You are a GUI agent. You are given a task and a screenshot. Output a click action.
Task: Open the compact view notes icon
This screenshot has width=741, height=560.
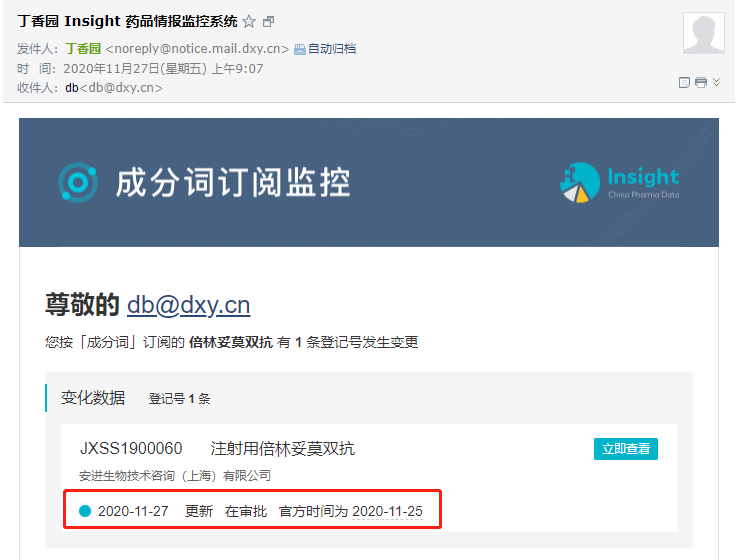click(x=684, y=83)
